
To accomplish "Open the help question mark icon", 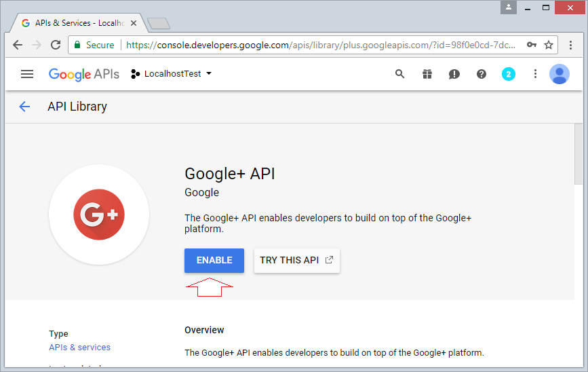I will pyautogui.click(x=482, y=74).
